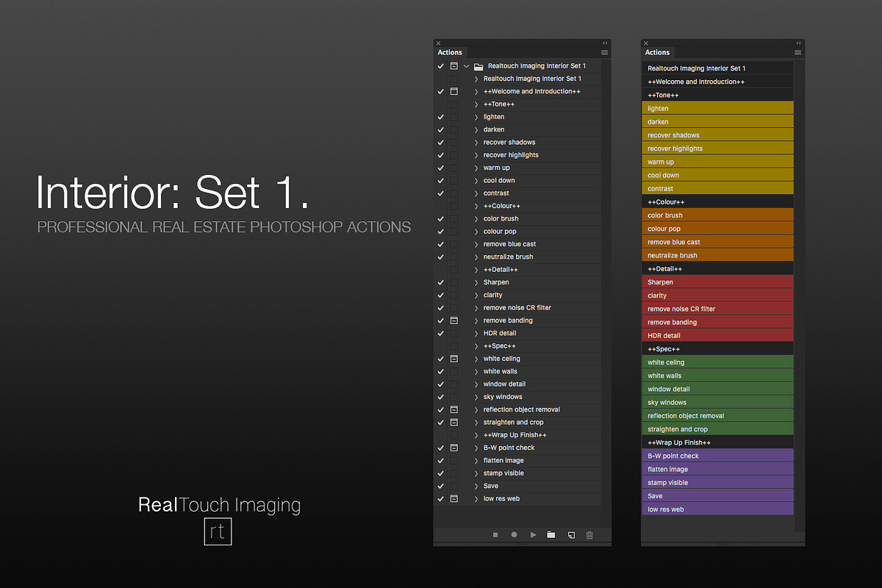Click the Begin recording circle icon
Screen dimensions: 882x588
coord(514,535)
